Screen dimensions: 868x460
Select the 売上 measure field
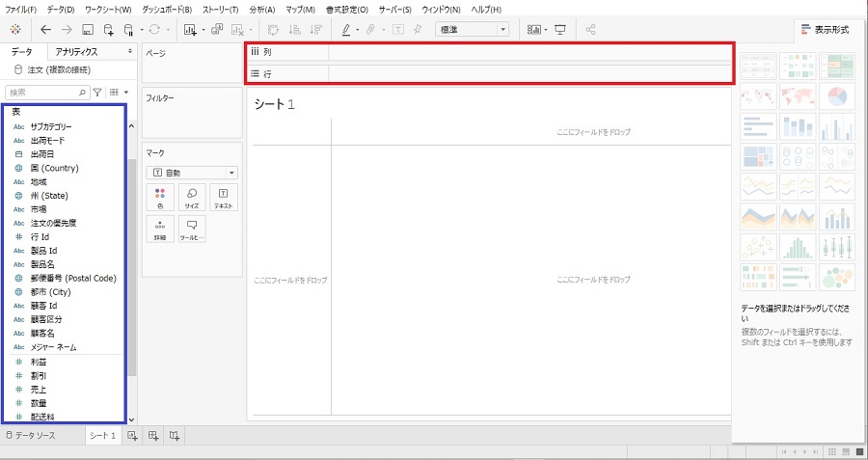point(39,389)
